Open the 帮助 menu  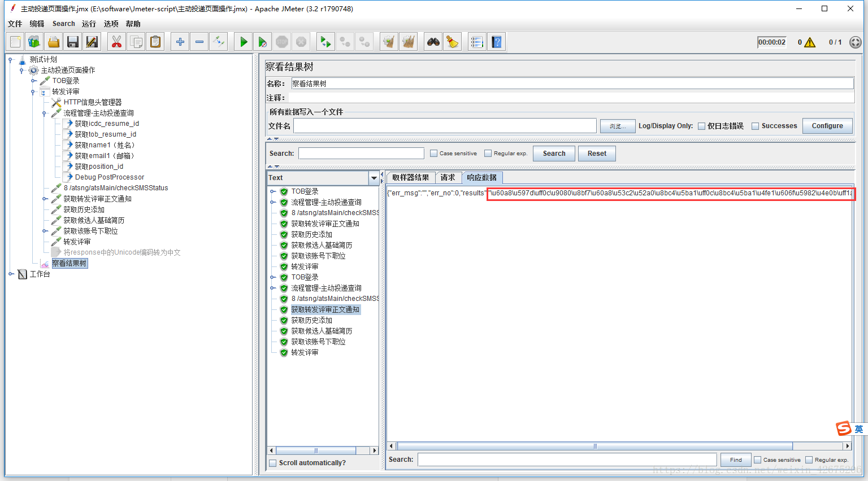click(x=133, y=24)
